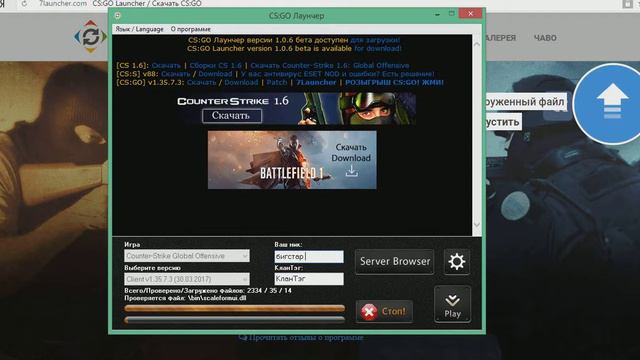
Task: Close the CS:GO Лаунчер window
Action: pyautogui.click(x=470, y=13)
